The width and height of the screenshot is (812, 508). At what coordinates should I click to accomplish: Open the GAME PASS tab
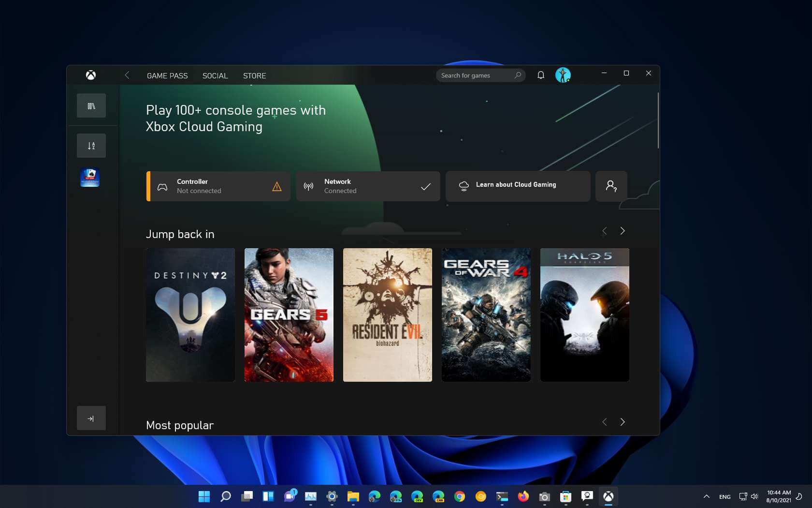point(167,75)
